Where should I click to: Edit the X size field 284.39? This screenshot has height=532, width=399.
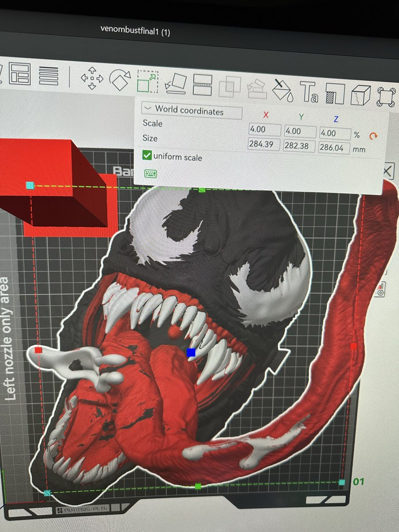tap(264, 145)
